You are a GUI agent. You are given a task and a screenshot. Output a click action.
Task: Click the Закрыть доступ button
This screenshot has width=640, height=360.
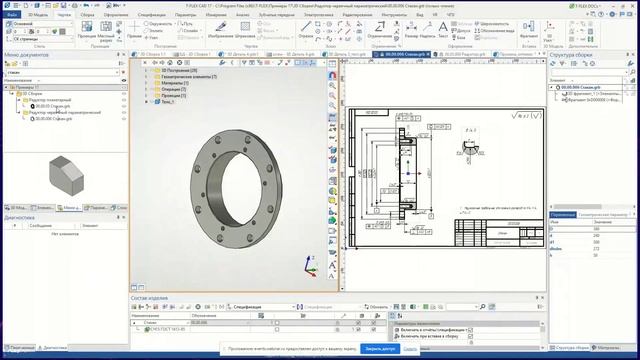[380, 349]
